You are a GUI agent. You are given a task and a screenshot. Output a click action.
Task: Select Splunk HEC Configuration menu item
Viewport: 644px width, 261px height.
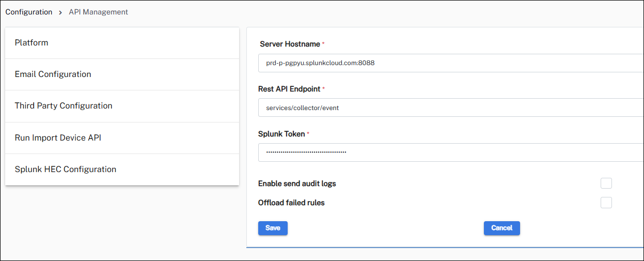(66, 170)
